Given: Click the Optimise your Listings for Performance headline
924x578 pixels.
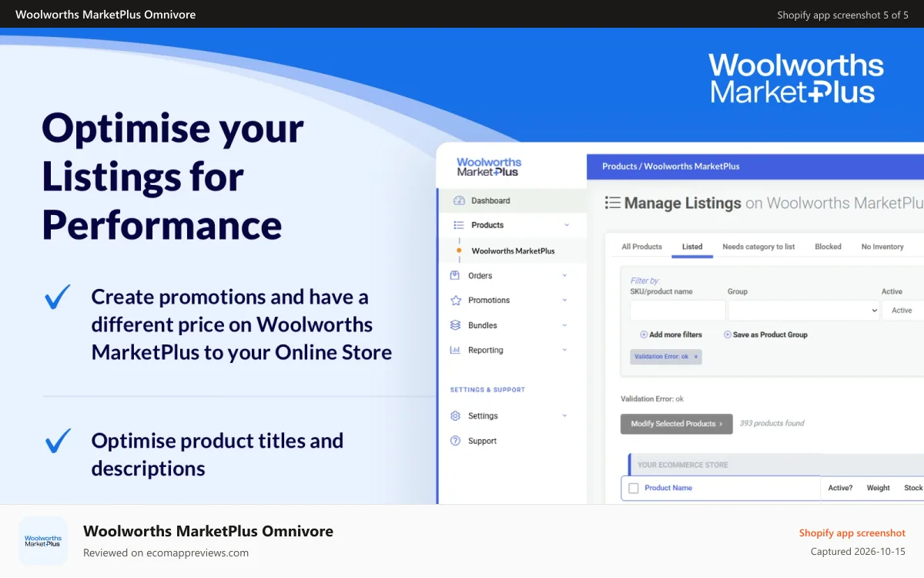Looking at the screenshot, I should click(x=173, y=176).
